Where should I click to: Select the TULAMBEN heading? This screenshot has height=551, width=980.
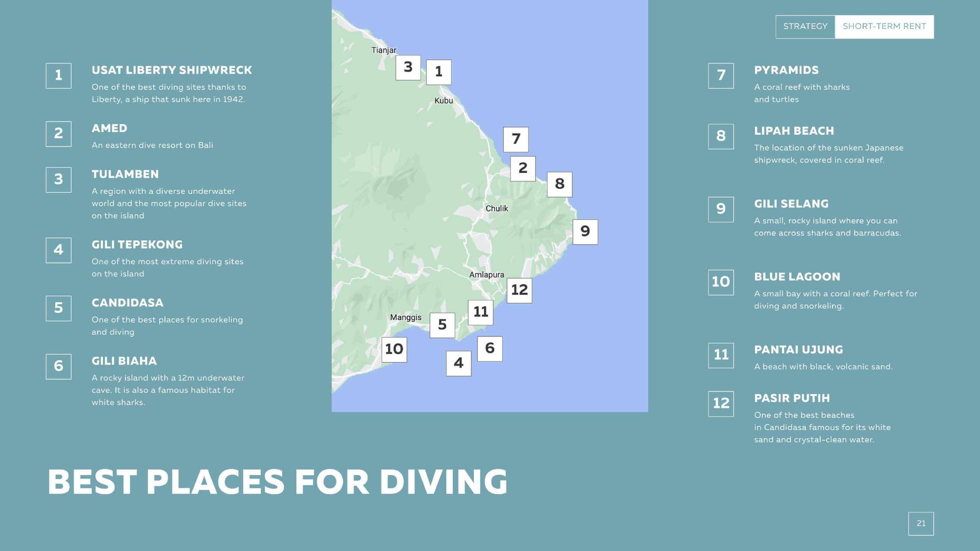click(125, 174)
